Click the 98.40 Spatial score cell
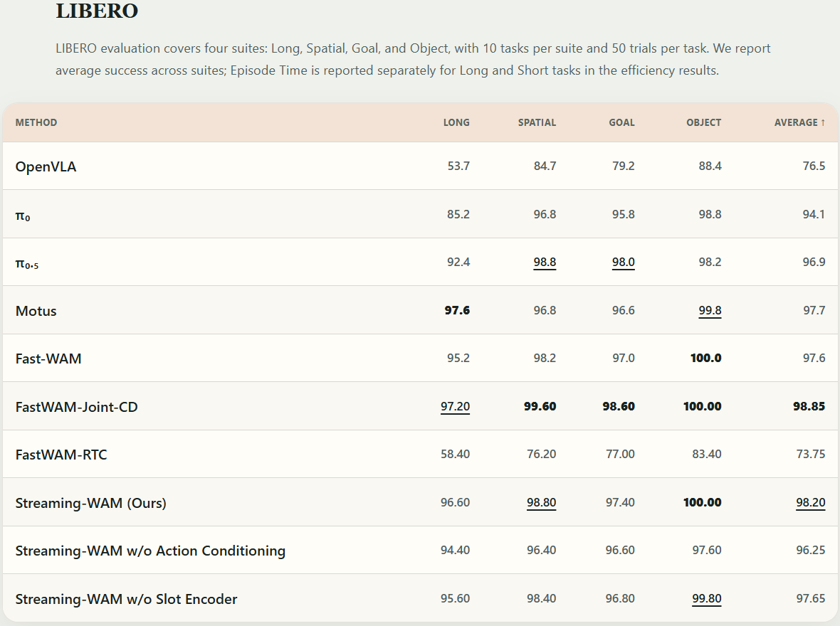The width and height of the screenshot is (840, 626). (x=542, y=598)
